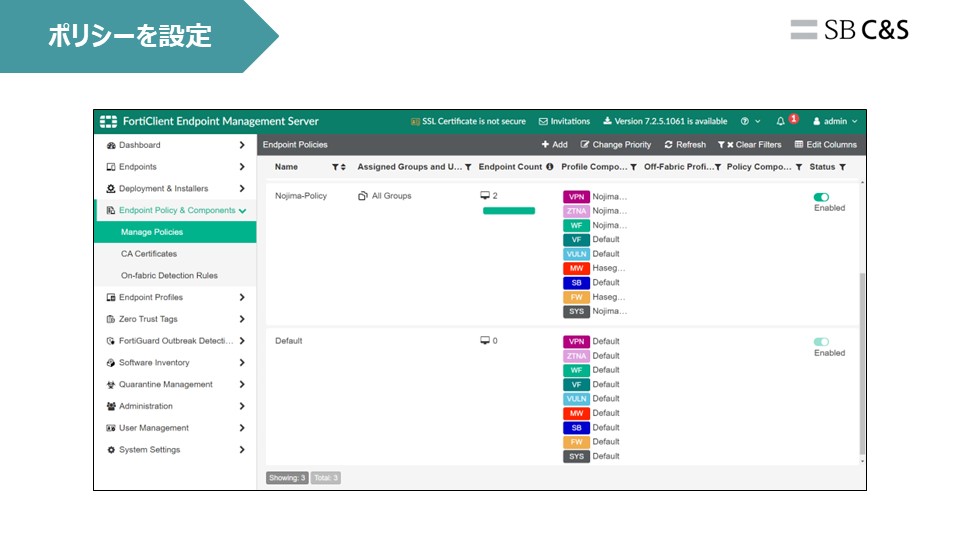
Task: Click the Zero Trust Tags icon
Action: [x=111, y=319]
